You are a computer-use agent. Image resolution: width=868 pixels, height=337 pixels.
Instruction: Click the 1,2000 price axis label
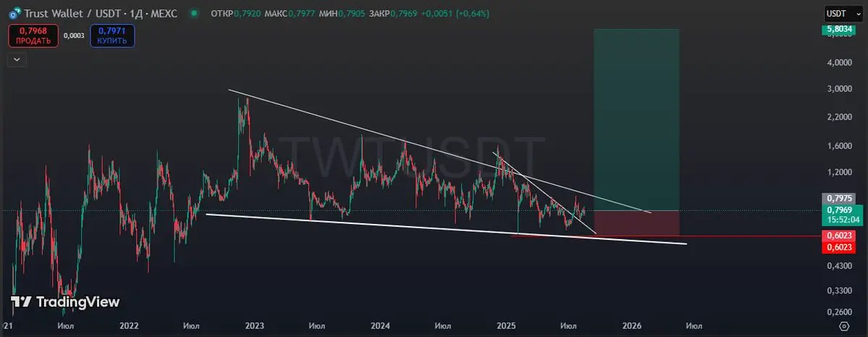tap(840, 172)
